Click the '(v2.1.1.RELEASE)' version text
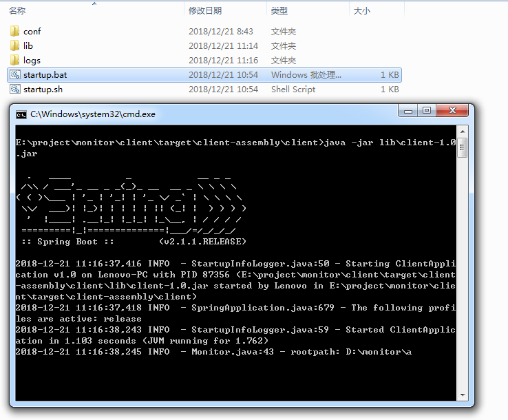The height and width of the screenshot is (420, 508). coord(202,242)
